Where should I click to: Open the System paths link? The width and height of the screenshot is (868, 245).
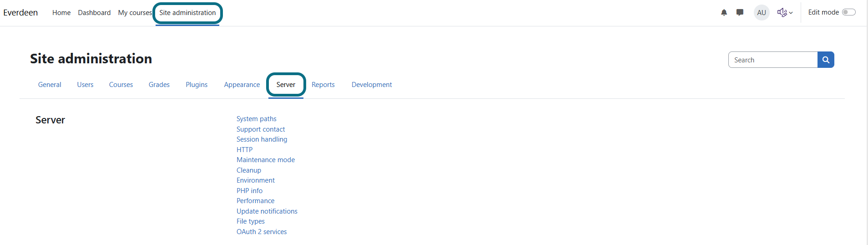pos(257,119)
